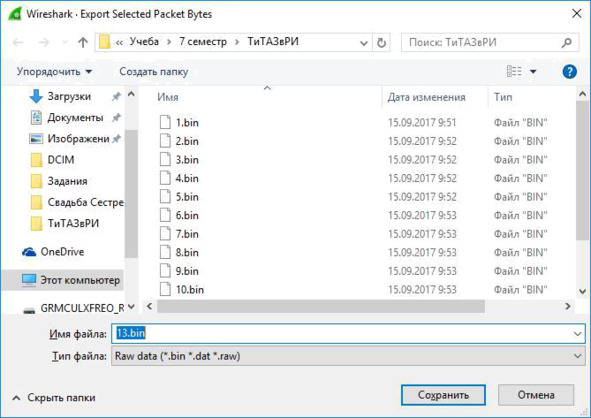Click the Отмена button
The image size is (591, 418).
point(536,395)
